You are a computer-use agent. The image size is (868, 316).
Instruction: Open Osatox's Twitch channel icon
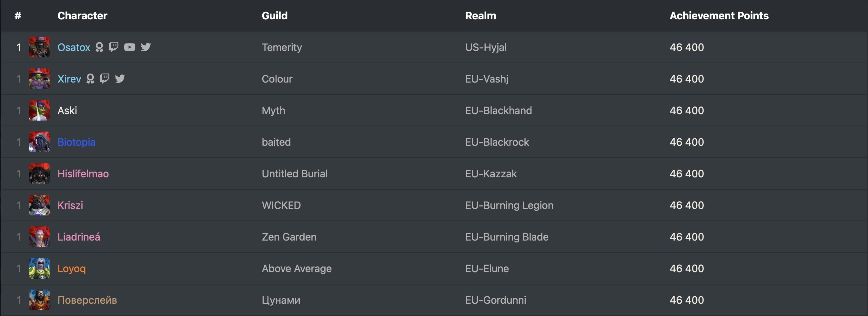pos(114,47)
